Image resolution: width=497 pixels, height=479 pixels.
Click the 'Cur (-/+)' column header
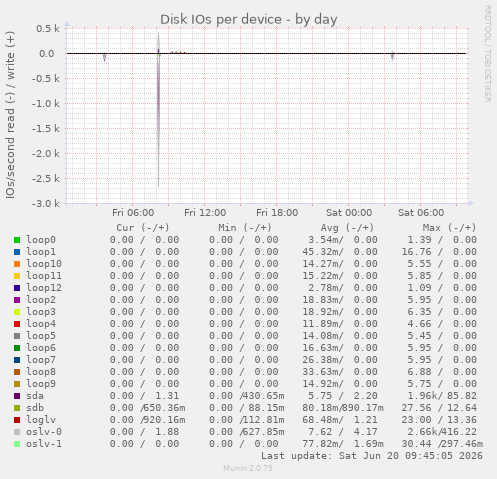tap(143, 228)
